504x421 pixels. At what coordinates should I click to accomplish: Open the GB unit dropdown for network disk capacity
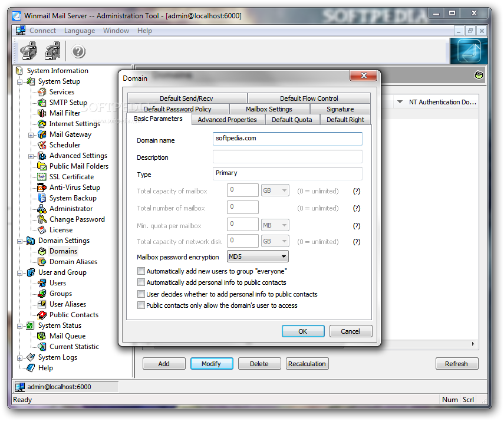[x=275, y=241]
